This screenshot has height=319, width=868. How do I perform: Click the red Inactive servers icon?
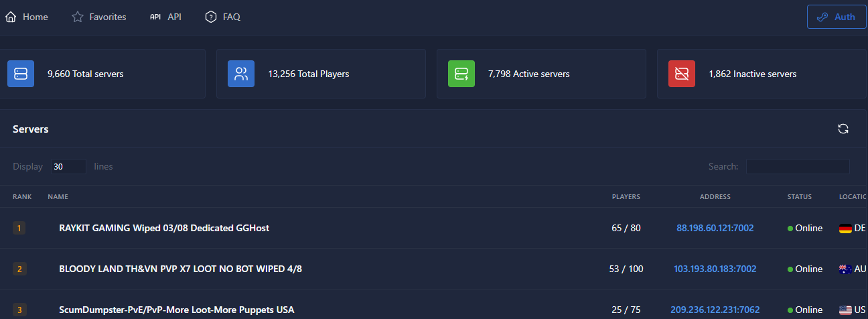tap(682, 74)
